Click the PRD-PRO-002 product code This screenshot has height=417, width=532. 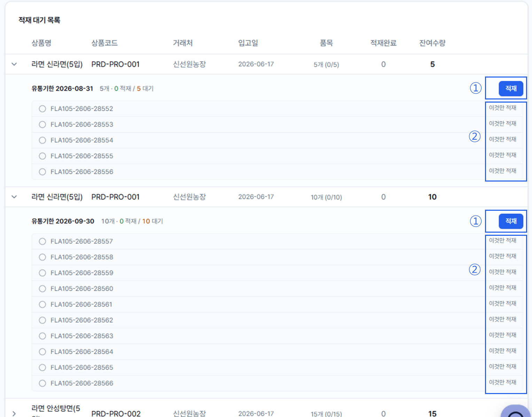point(116,414)
